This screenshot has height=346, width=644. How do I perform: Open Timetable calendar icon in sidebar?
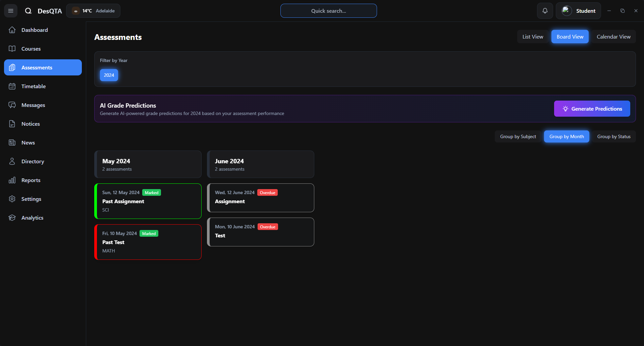12,86
